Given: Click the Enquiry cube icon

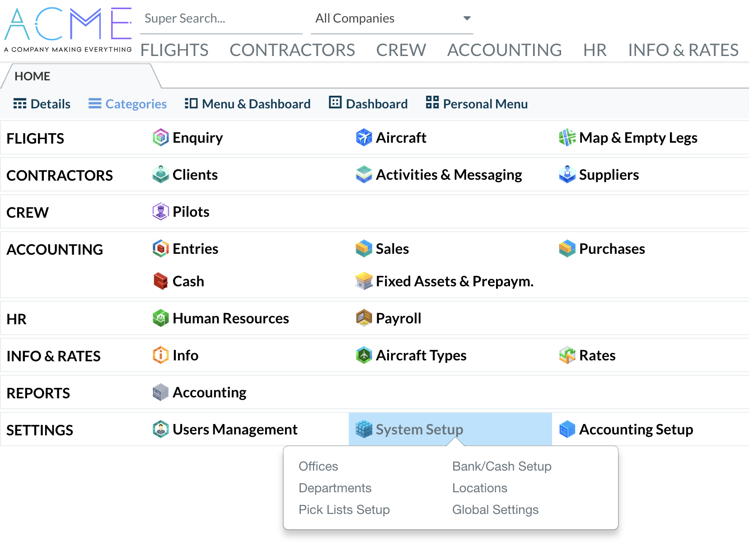Looking at the screenshot, I should [x=160, y=138].
